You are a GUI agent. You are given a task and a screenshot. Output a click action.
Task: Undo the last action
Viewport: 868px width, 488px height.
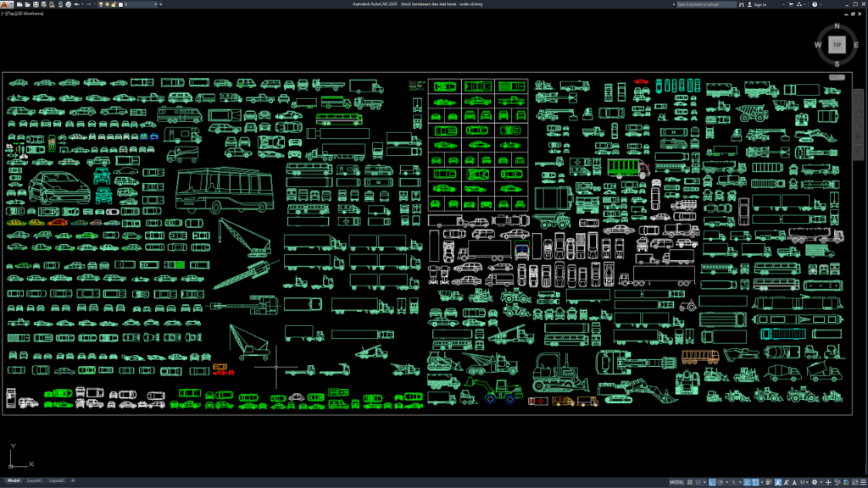tap(77, 5)
